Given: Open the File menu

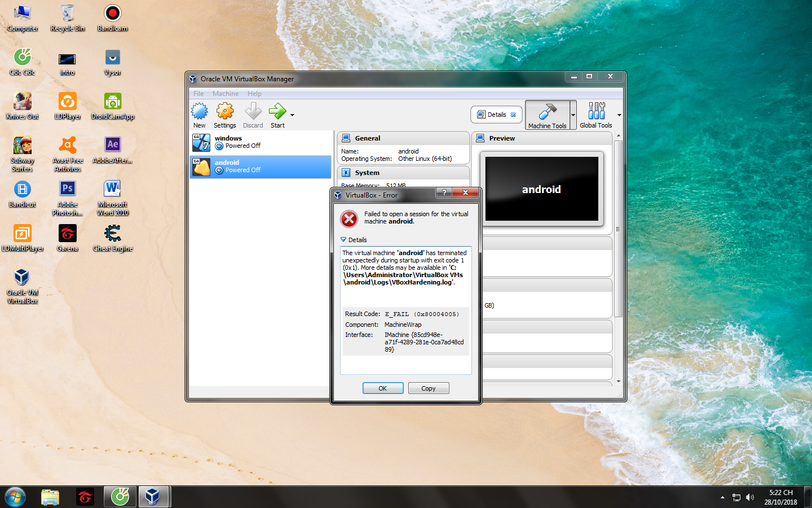Looking at the screenshot, I should click(198, 94).
